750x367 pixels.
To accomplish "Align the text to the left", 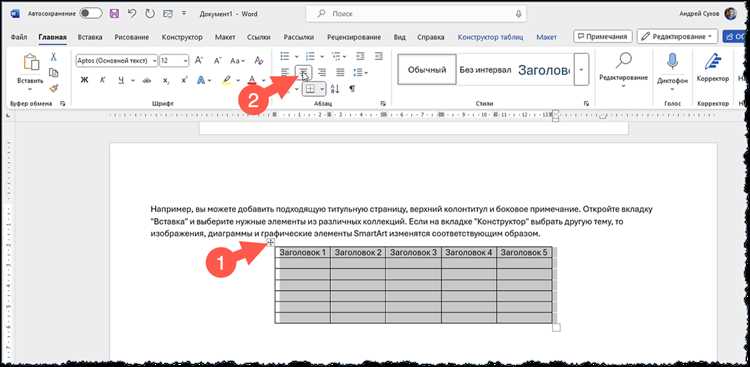I will point(285,72).
